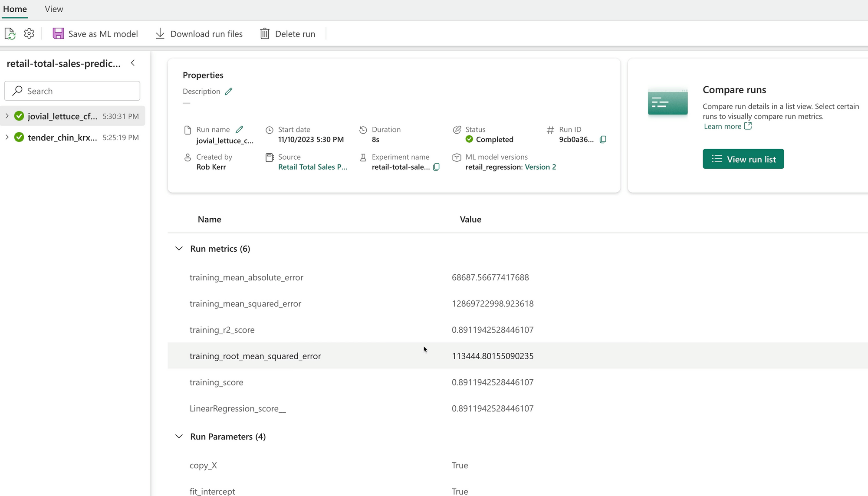
Task: Click the View run list button
Action: (743, 159)
